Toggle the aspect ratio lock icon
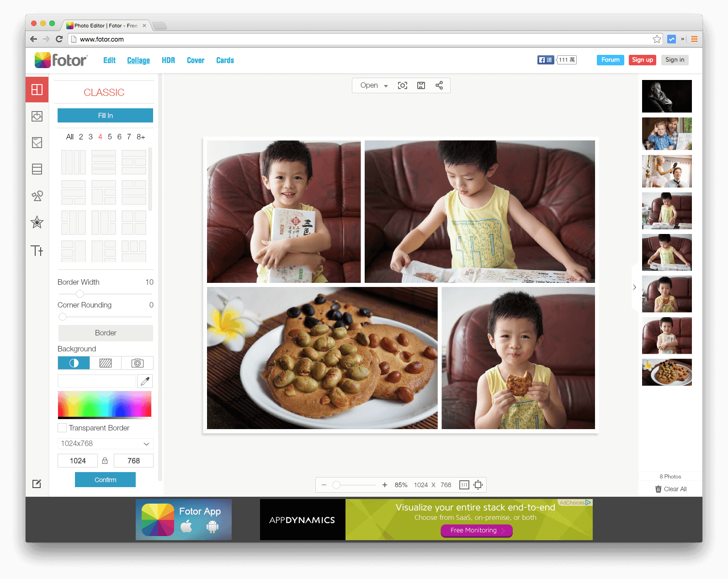Screen dimensions: 728x579 (105, 461)
